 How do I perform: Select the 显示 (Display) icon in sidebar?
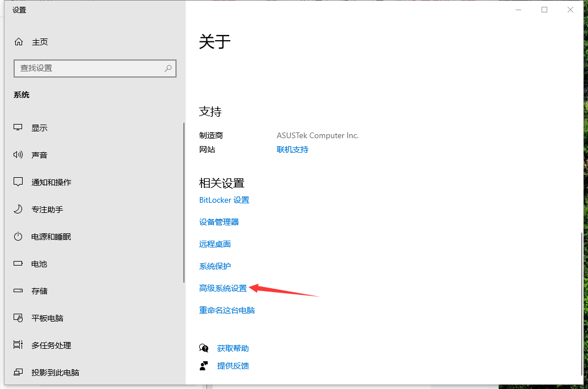[19, 127]
